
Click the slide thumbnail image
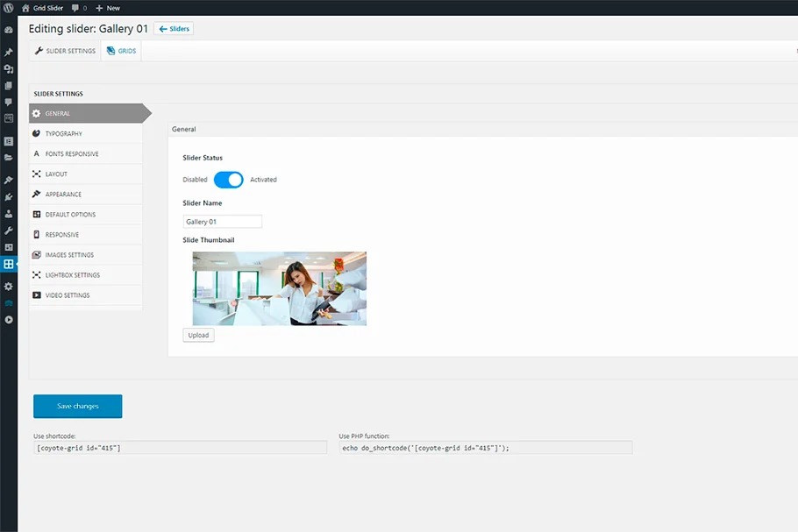pos(279,288)
